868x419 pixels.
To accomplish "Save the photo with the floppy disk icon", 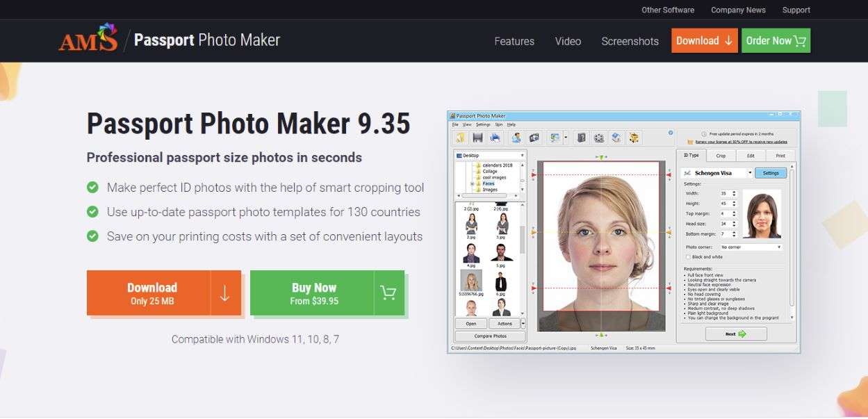I will point(477,138).
